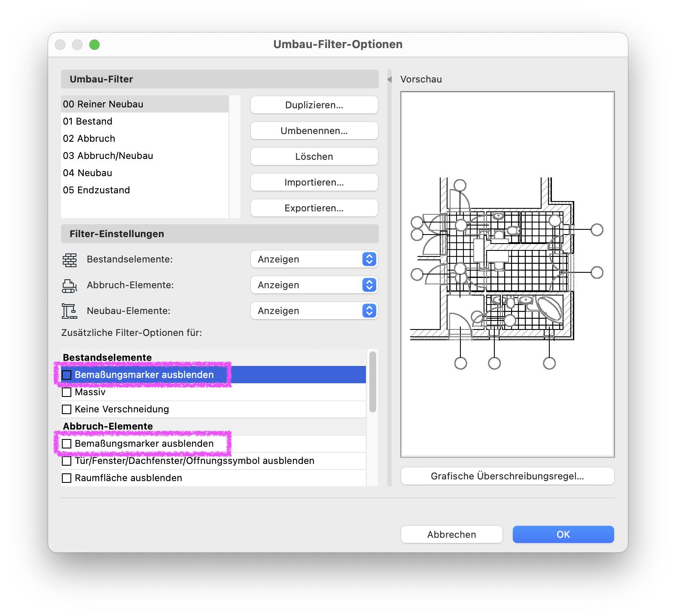Click the Exportieren button
Viewport: 676px width, 616px height.
tap(314, 208)
